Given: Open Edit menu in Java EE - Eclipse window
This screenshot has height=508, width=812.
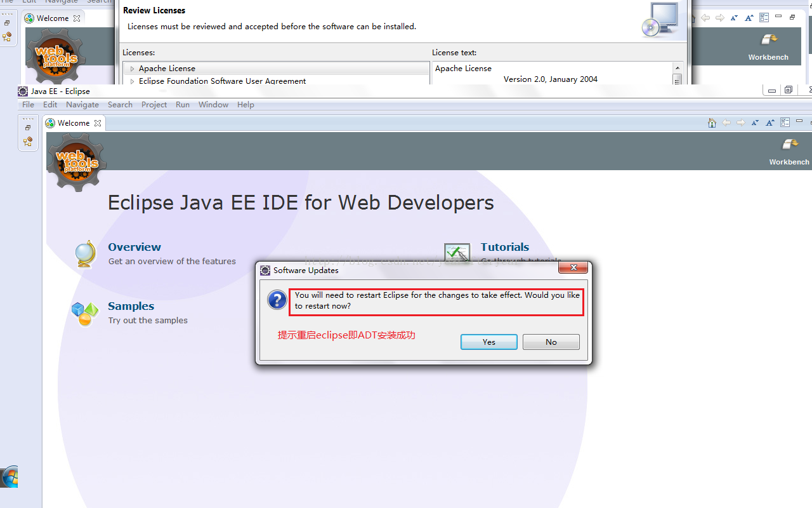Looking at the screenshot, I should [50, 105].
